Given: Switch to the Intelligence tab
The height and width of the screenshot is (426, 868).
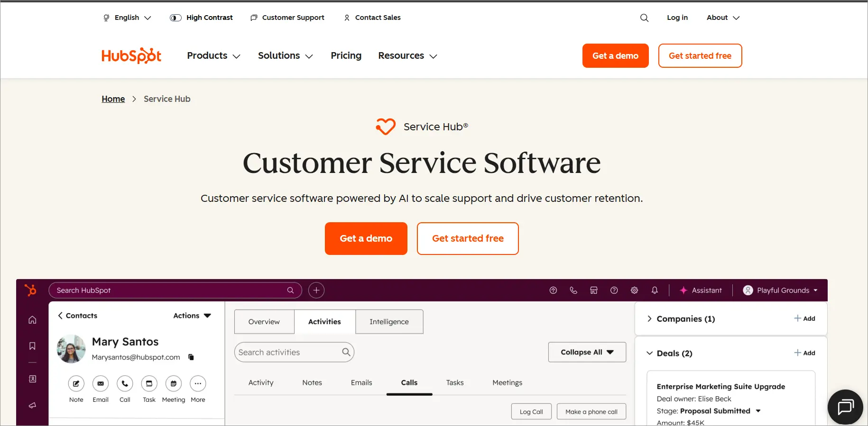Looking at the screenshot, I should tap(389, 322).
